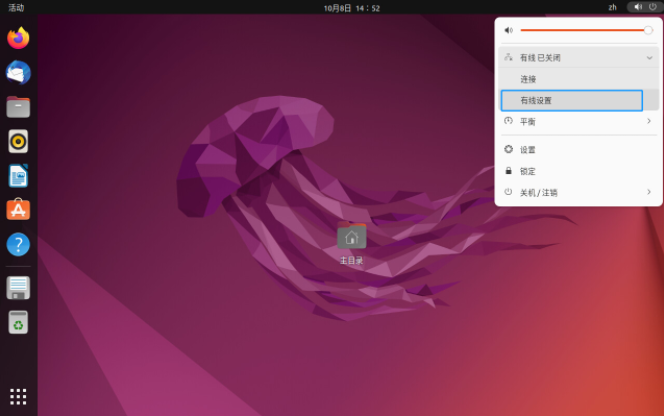
Task: Select 连接 to connect wired network
Action: click(578, 79)
